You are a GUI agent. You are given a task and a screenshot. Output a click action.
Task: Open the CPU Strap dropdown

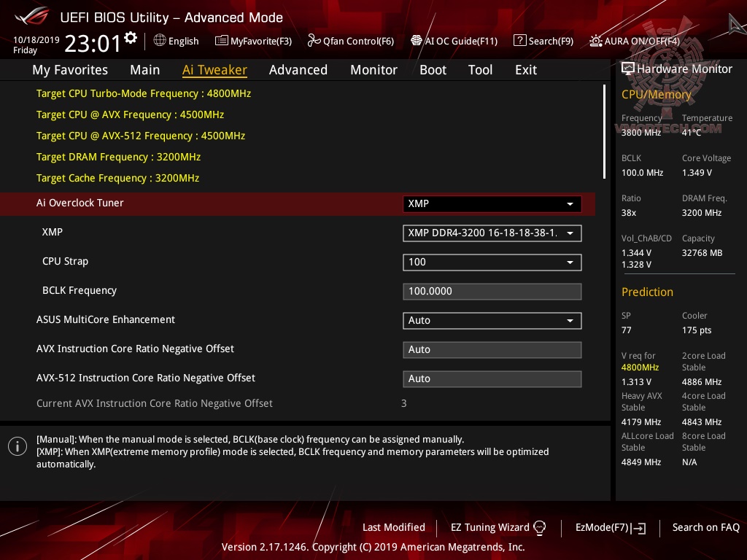(492, 262)
